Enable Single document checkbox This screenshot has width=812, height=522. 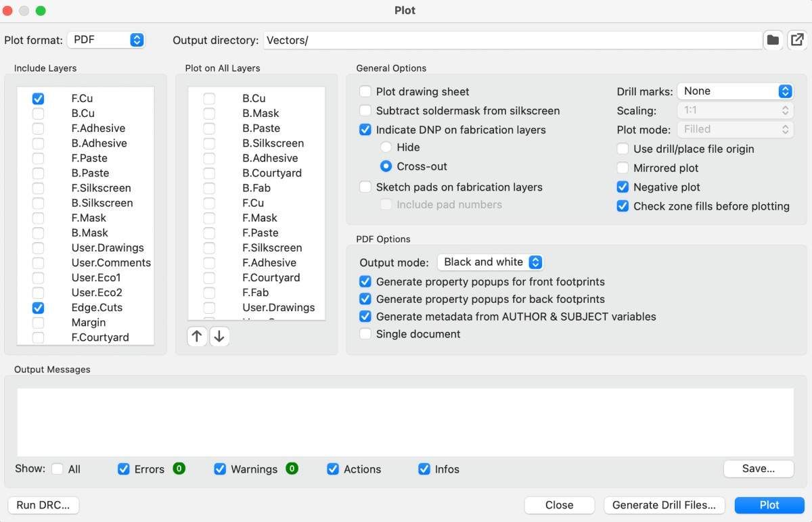coord(365,334)
